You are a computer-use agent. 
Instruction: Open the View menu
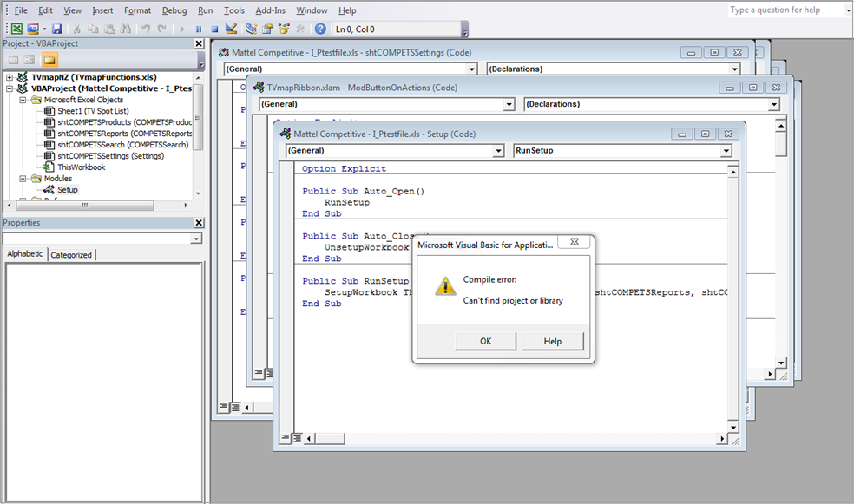click(x=72, y=10)
